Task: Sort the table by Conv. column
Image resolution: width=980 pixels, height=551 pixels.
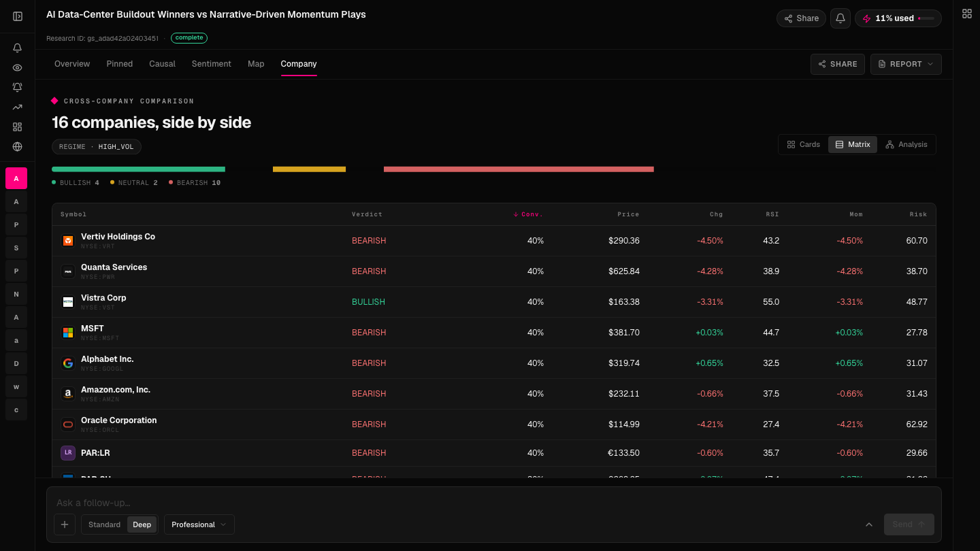Action: 528,214
